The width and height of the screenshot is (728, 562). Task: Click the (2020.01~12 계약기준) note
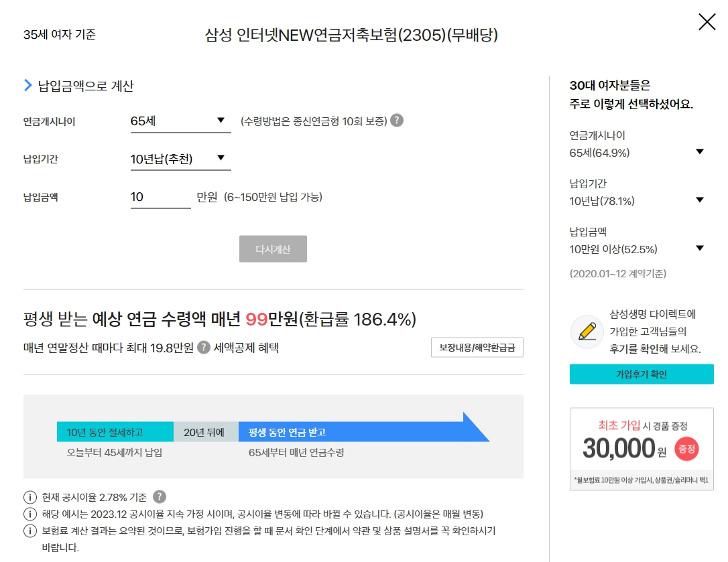click(x=618, y=274)
